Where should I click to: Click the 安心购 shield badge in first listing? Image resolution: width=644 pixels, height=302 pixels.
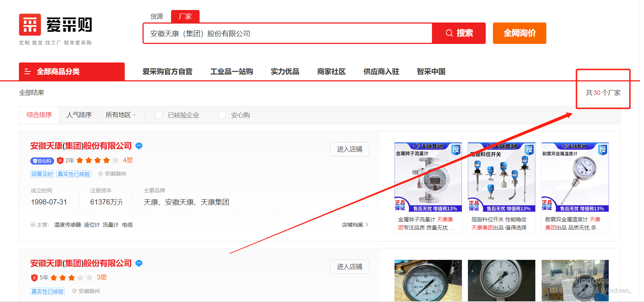[42, 161]
